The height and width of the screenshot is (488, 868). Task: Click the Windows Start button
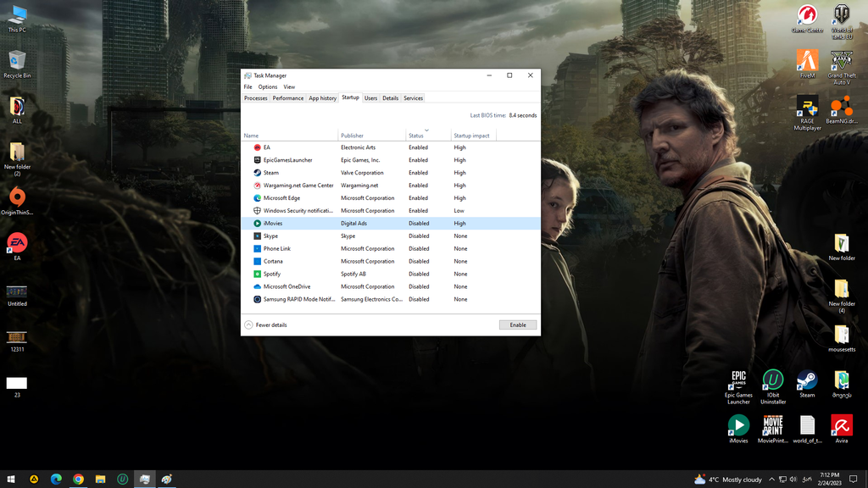(12, 479)
